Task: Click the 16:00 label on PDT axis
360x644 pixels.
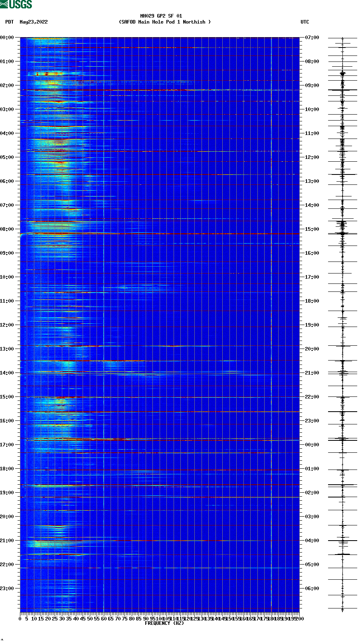Action: (7, 421)
